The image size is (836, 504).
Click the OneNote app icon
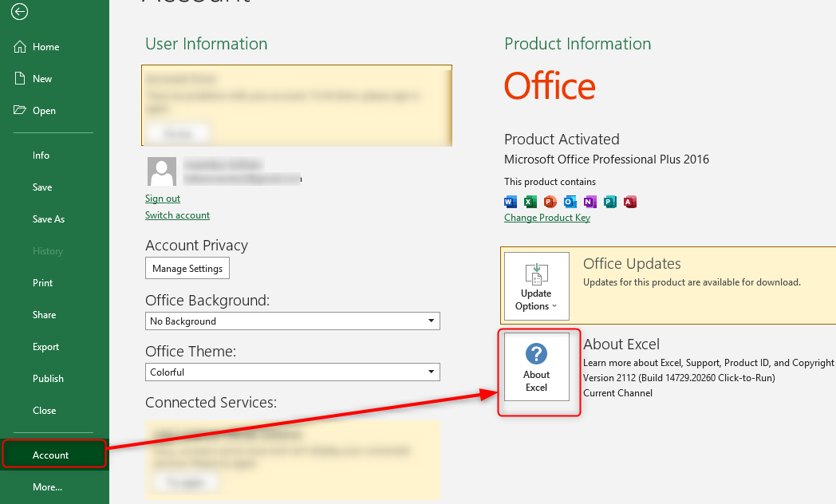click(590, 202)
